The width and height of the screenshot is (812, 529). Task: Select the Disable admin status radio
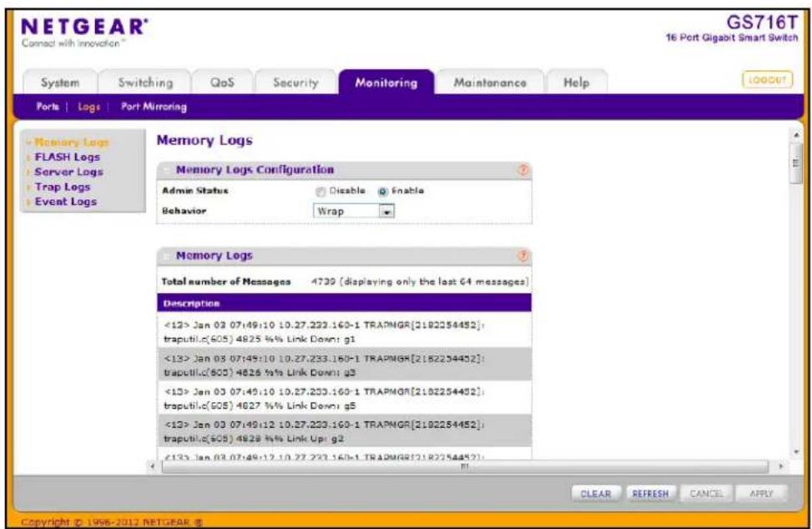(320, 192)
